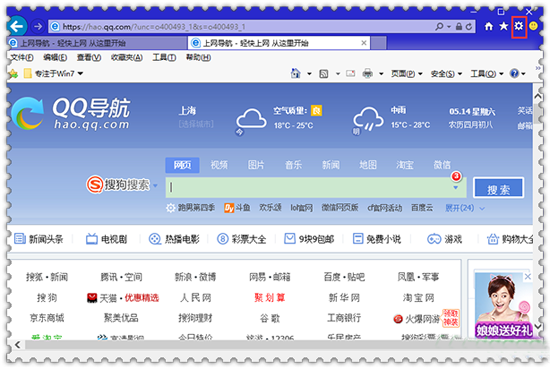Click the blue help question mark icon
Image resolution: width=550 pixels, height=369 pixels.
click(x=515, y=74)
